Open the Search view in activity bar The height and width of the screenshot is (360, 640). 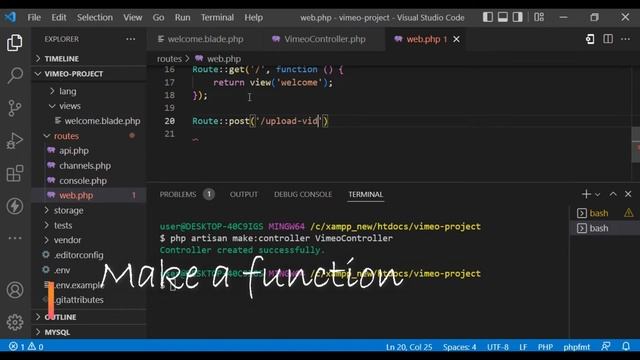pyautogui.click(x=15, y=76)
